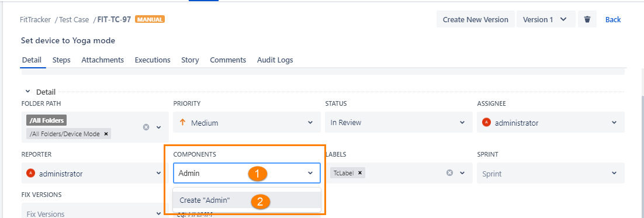Open the Priority dropdown
Viewport: 644px width, 218px height.
[247, 122]
